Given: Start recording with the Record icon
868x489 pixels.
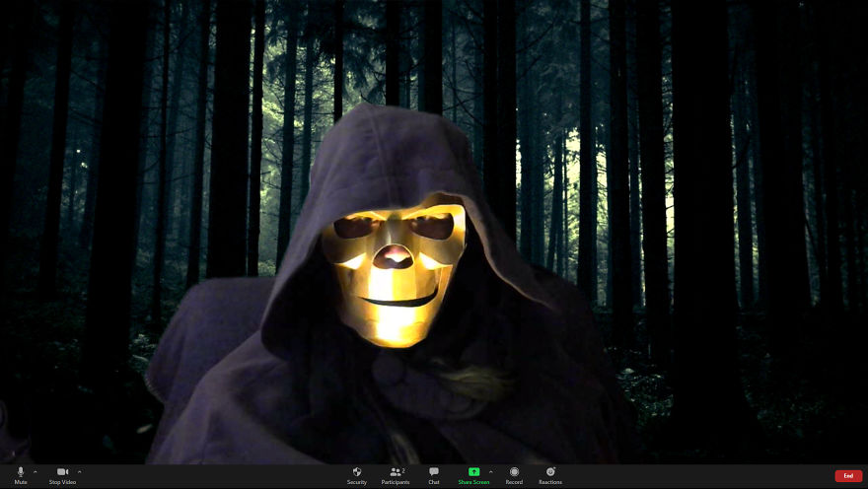Looking at the screenshot, I should click(x=514, y=472).
